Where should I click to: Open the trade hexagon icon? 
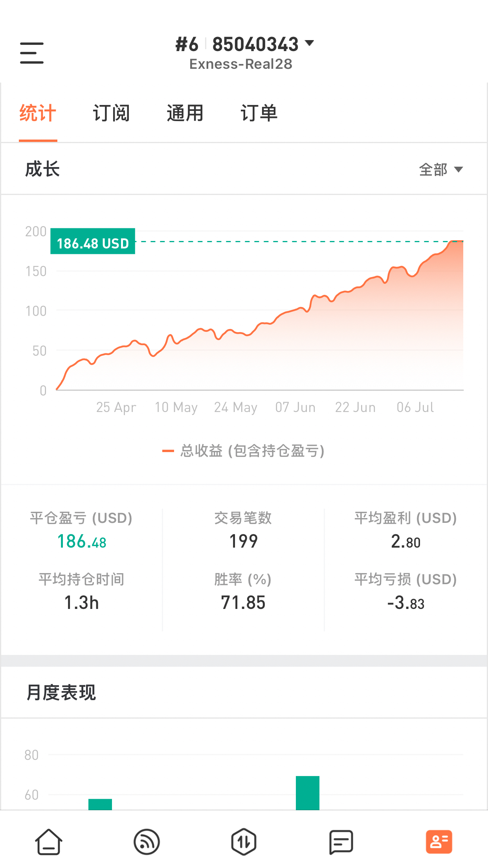click(x=244, y=842)
